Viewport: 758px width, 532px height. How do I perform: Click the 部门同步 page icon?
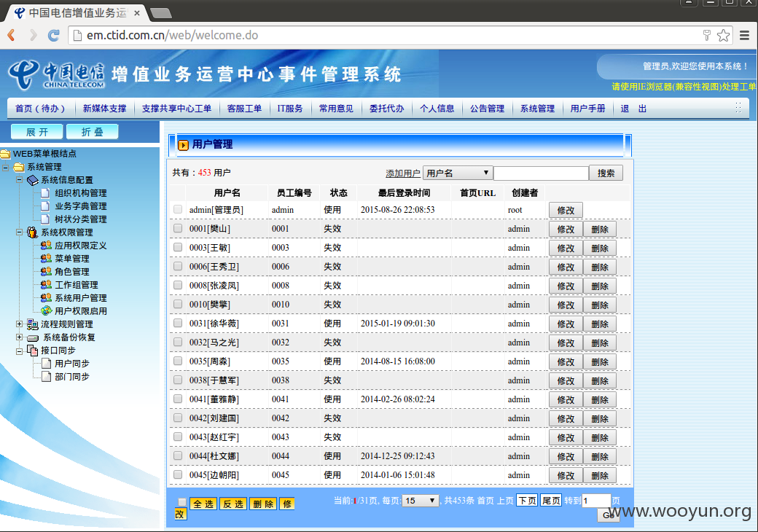click(46, 377)
